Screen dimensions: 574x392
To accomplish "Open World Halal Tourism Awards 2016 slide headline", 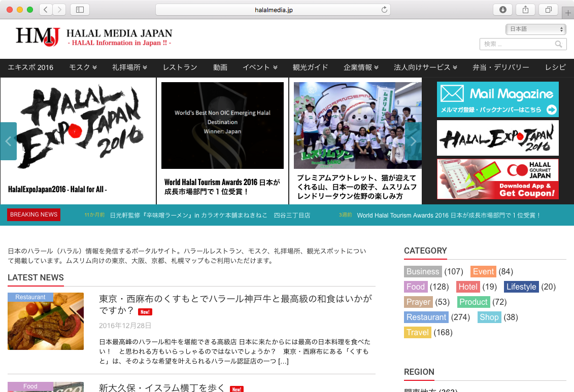I will pos(222,187).
